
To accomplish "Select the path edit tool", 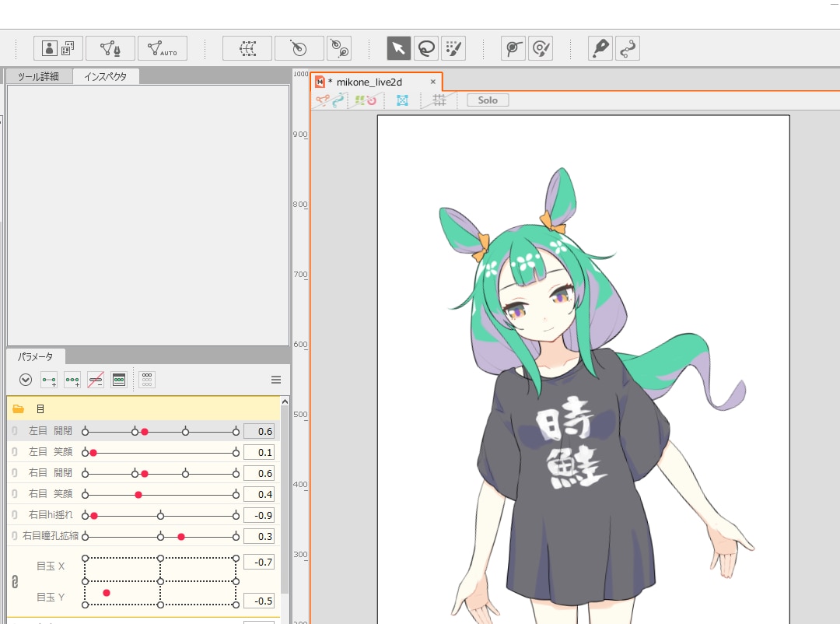I will (x=628, y=48).
